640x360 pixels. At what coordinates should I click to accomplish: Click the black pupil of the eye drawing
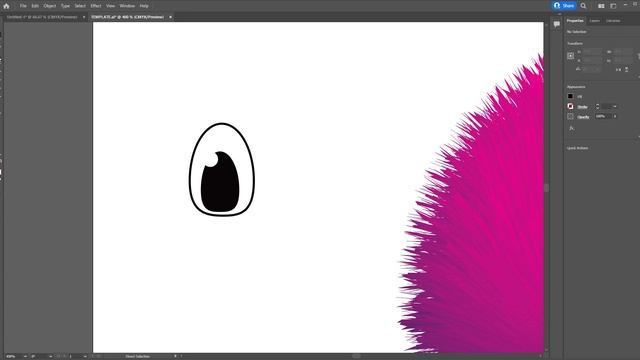[220, 186]
